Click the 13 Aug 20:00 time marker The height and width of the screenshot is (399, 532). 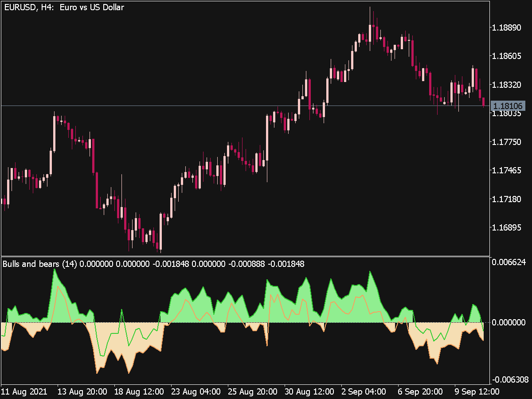pyautogui.click(x=82, y=392)
